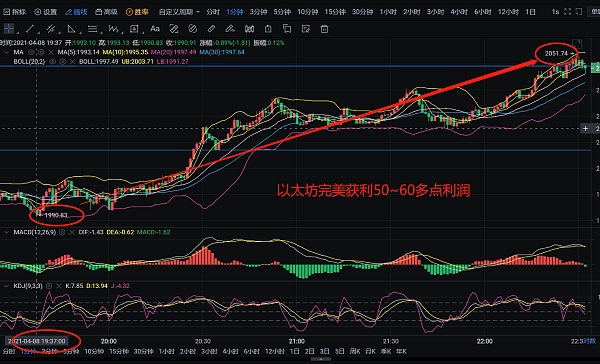Screen dimensions: 600x364
Task: Expand crosshair tool variants arrow
Action: point(18,33)
